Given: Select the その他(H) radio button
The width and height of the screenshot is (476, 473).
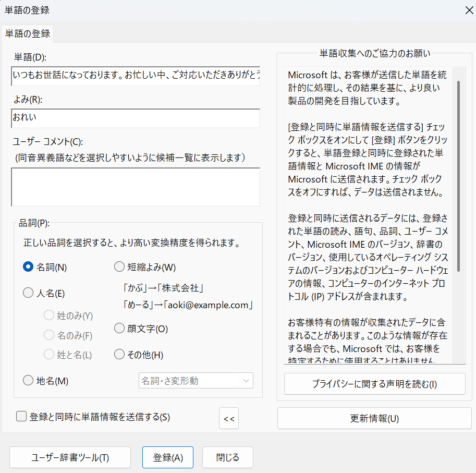Looking at the screenshot, I should 119,355.
